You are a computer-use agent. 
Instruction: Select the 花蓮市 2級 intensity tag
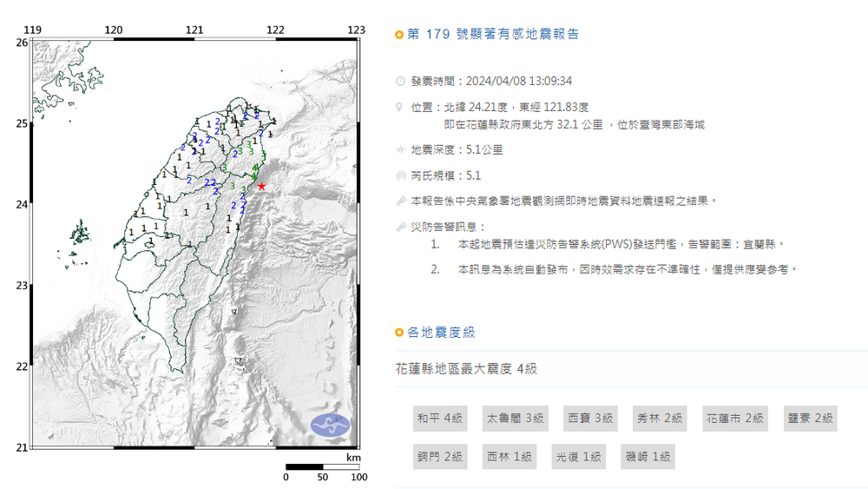tap(734, 418)
